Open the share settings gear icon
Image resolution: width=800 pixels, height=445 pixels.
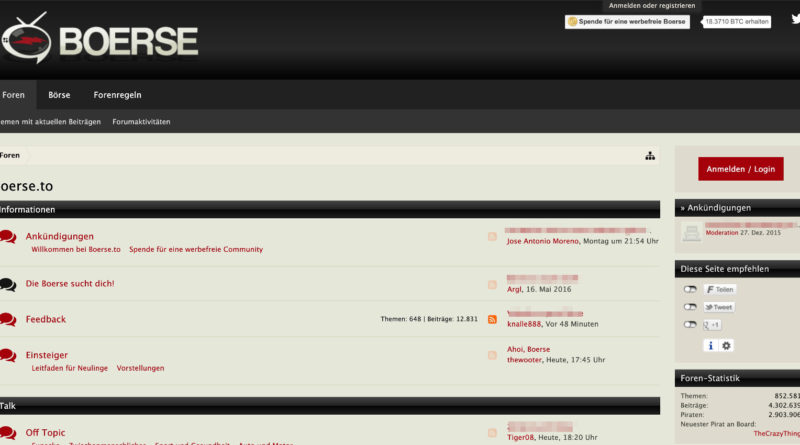pos(726,345)
